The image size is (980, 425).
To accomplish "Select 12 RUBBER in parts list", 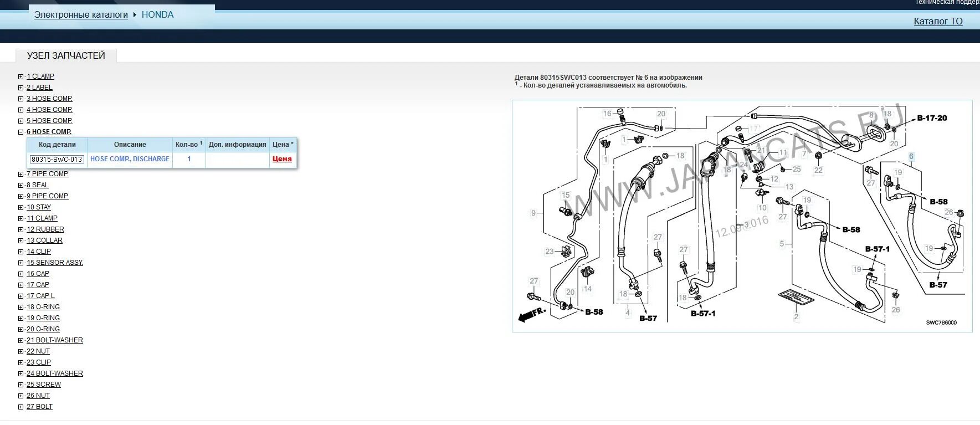I will 45,229.
